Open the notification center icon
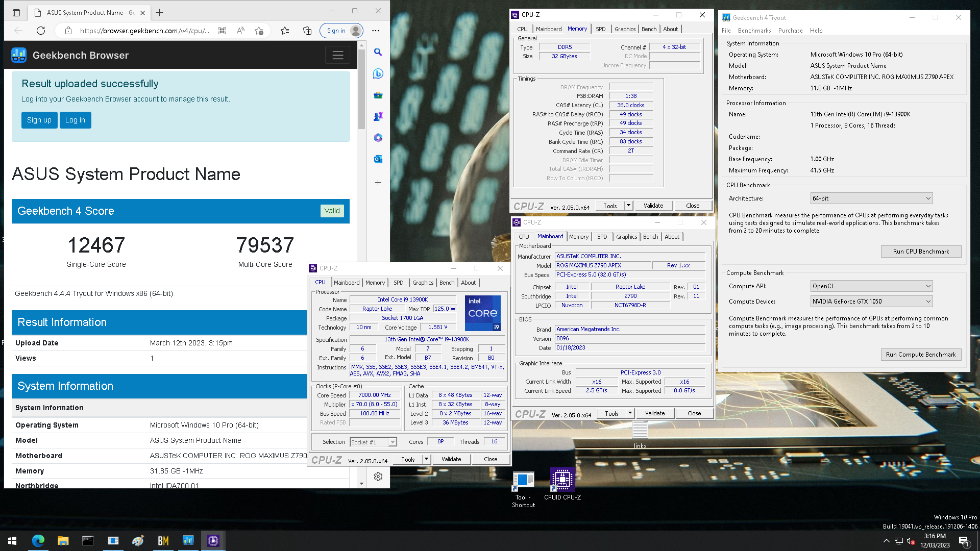This screenshot has height=551, width=980. point(964,541)
